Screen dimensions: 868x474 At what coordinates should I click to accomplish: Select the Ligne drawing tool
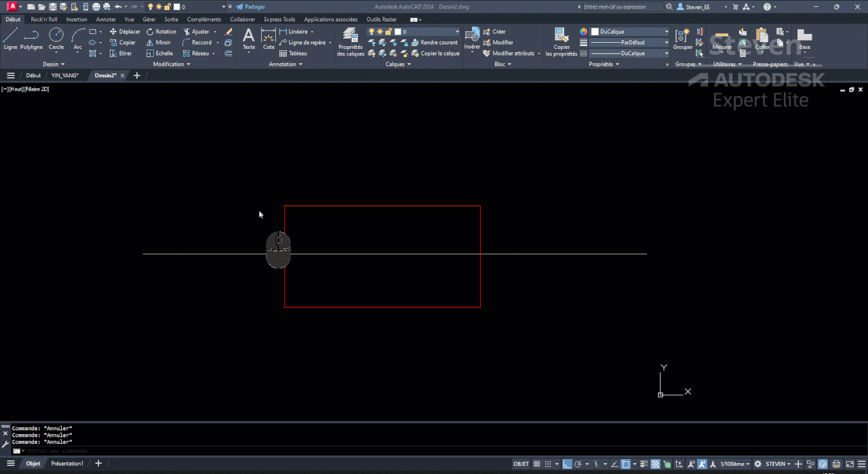coord(10,39)
